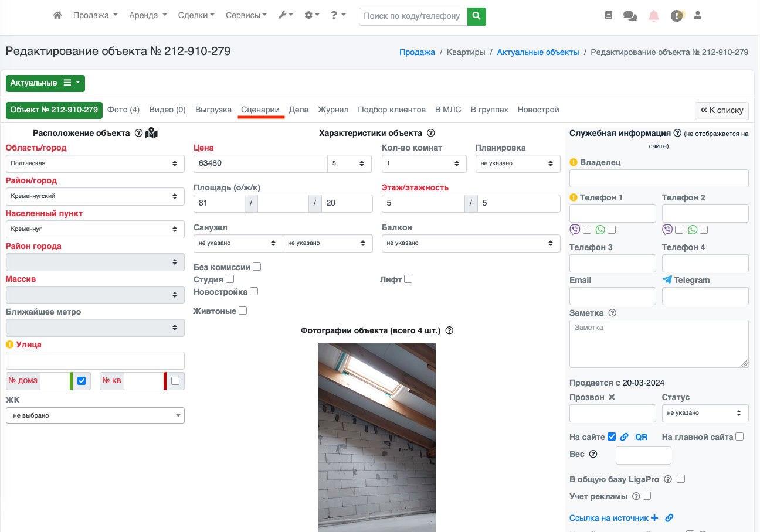
Task: Click the К списку button
Action: pyautogui.click(x=721, y=110)
